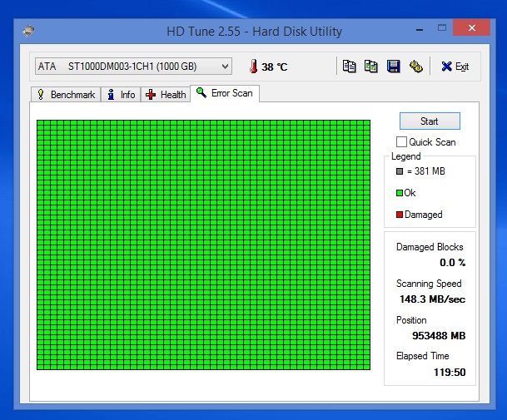
Task: Click the red Damaged legend square
Action: click(x=400, y=215)
